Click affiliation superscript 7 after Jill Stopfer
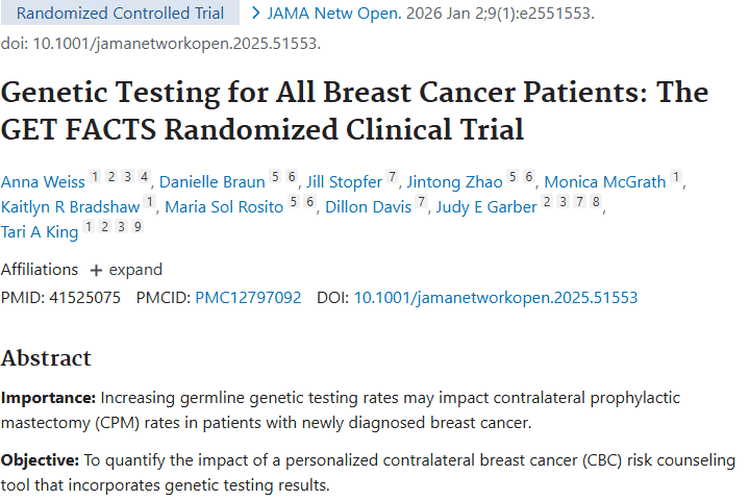The width and height of the screenshot is (750, 500). coord(393,178)
